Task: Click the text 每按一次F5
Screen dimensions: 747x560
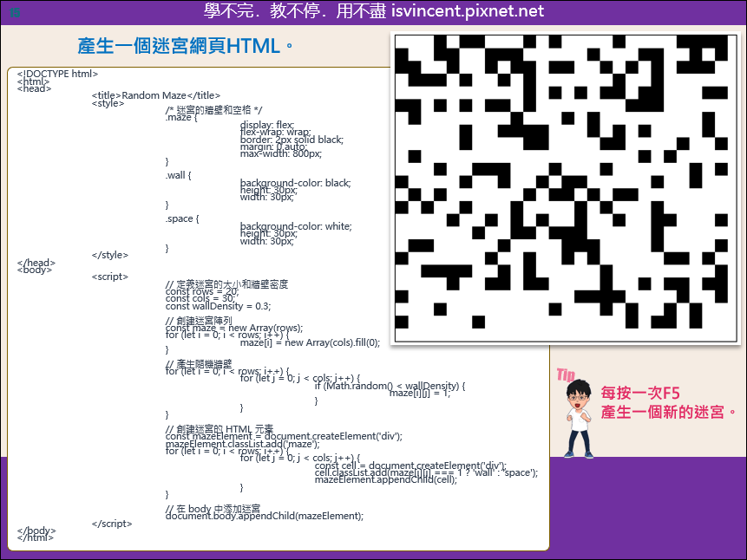Action: [x=639, y=393]
